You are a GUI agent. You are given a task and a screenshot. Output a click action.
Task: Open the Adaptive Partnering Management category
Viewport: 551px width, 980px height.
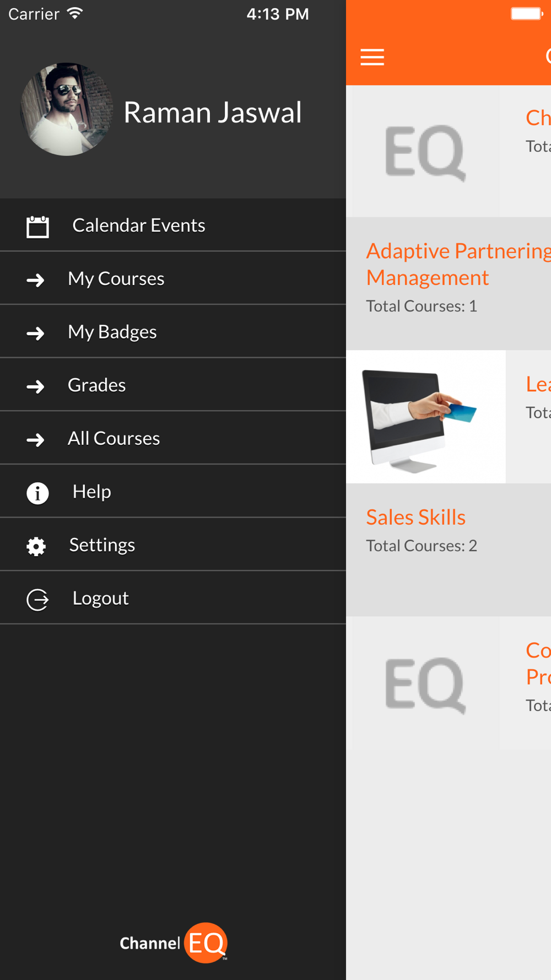tap(449, 283)
